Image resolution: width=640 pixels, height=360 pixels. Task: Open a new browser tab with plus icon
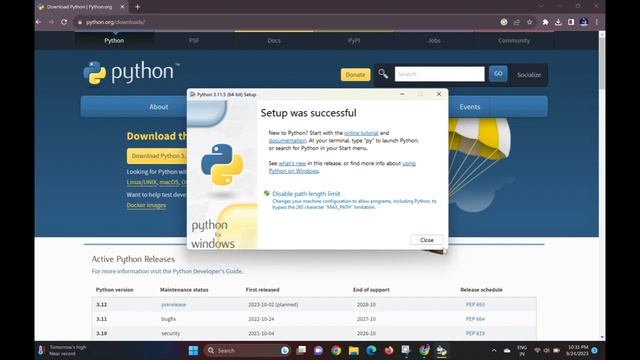pyautogui.click(x=138, y=7)
